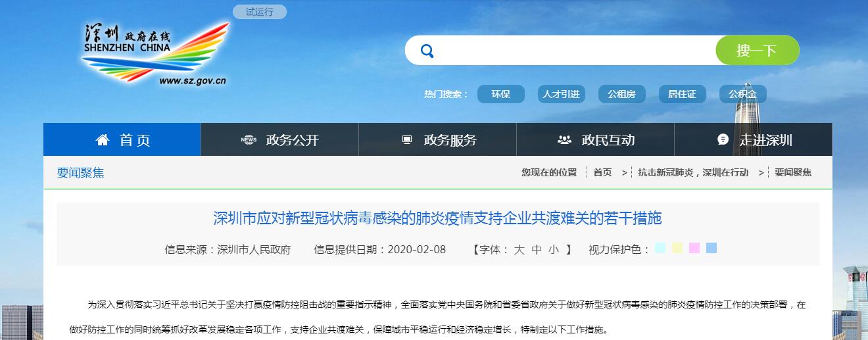Open the 政务公开 navigation tab
Viewport: 868px width, 340px height.
pos(292,139)
